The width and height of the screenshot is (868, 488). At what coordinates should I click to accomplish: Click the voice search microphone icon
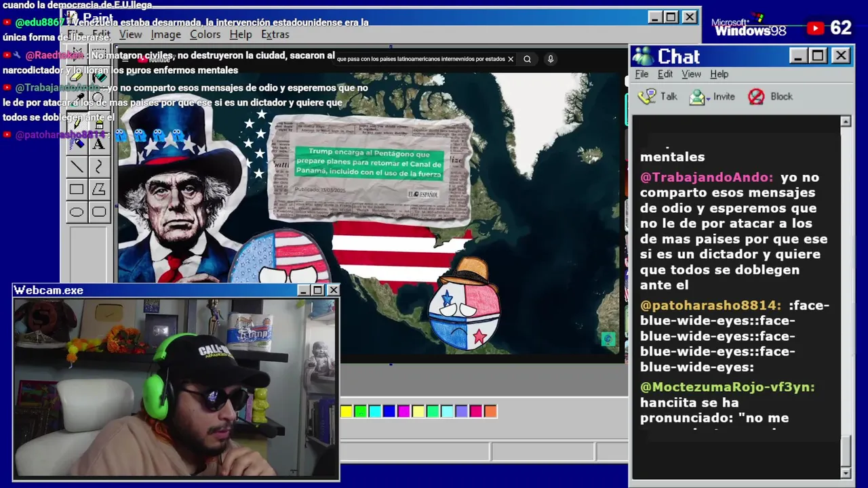pyautogui.click(x=551, y=59)
